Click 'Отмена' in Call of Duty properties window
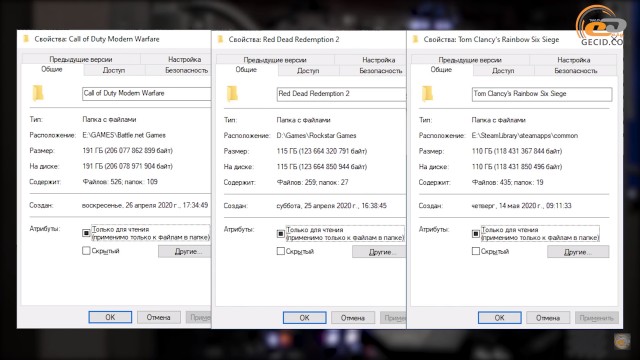The image size is (640, 360). tap(158, 317)
